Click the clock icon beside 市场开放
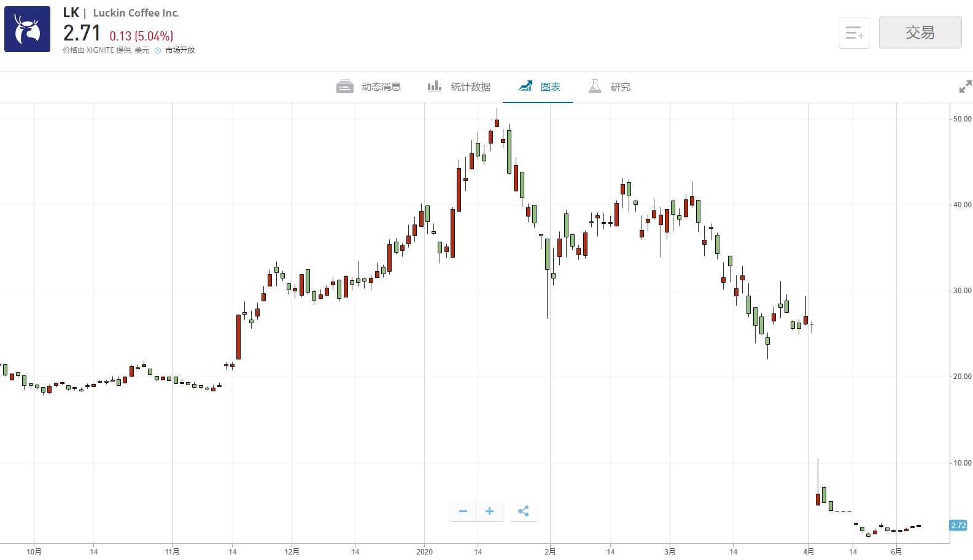Image resolution: width=973 pixels, height=560 pixels. pyautogui.click(x=158, y=50)
